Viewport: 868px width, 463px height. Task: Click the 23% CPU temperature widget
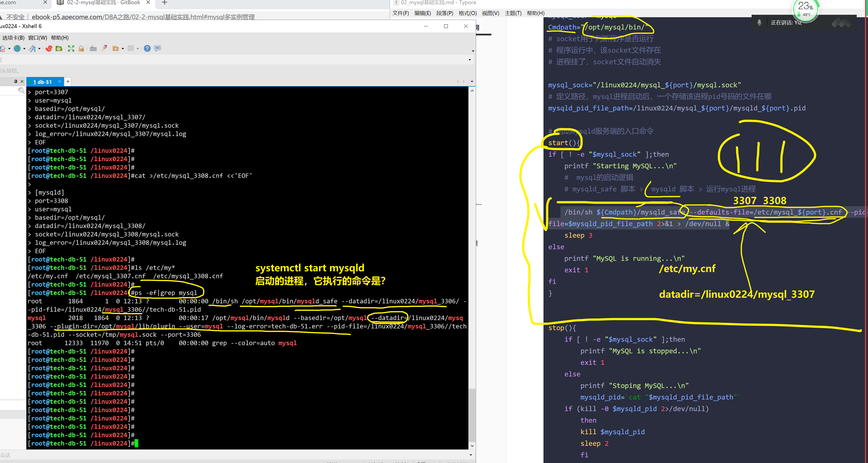pos(805,9)
